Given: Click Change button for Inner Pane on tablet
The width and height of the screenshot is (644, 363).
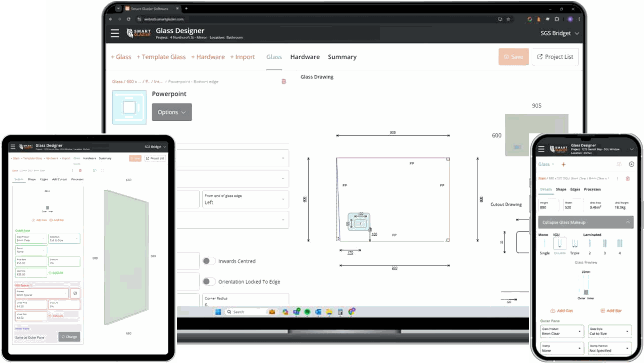Looking at the screenshot, I should tap(69, 337).
